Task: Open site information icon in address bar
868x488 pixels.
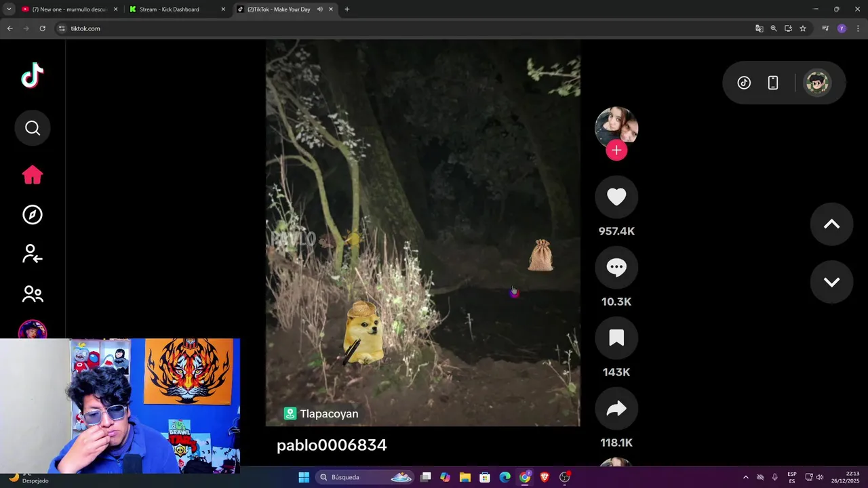Action: (62, 28)
